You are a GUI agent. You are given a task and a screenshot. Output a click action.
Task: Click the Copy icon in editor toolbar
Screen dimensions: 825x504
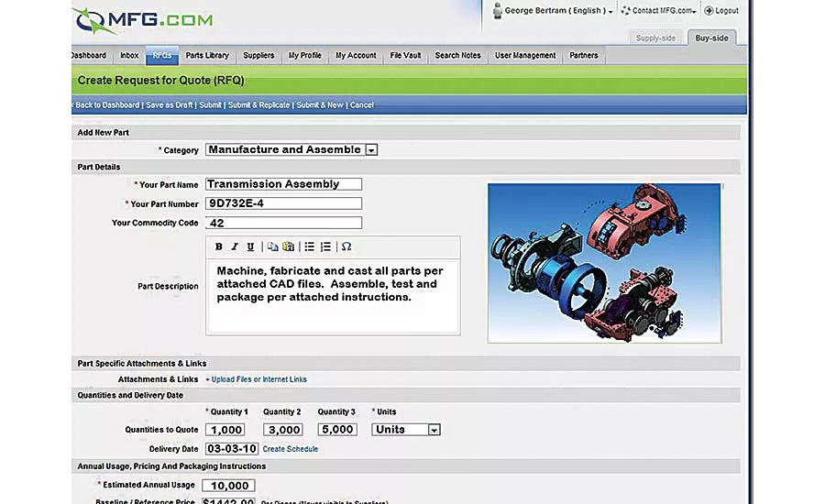coord(272,247)
